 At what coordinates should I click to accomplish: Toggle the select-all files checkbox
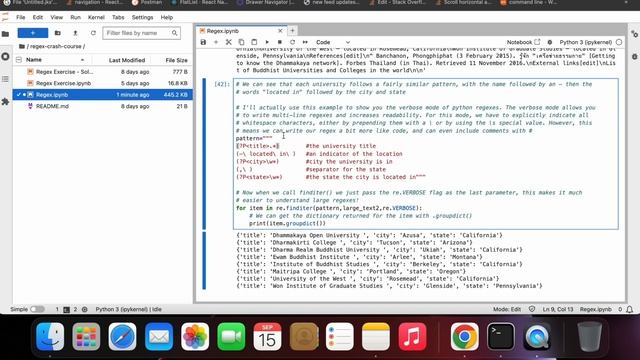pos(19,60)
